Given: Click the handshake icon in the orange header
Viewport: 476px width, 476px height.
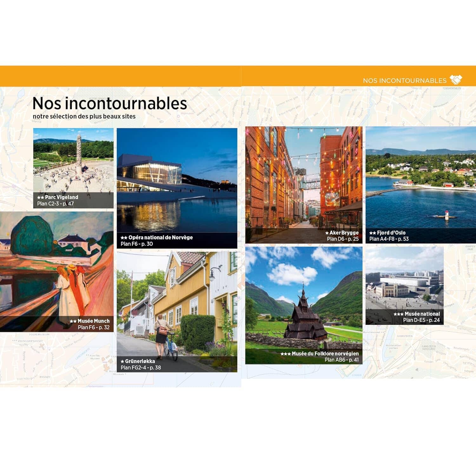Looking at the screenshot, I should click(456, 79).
